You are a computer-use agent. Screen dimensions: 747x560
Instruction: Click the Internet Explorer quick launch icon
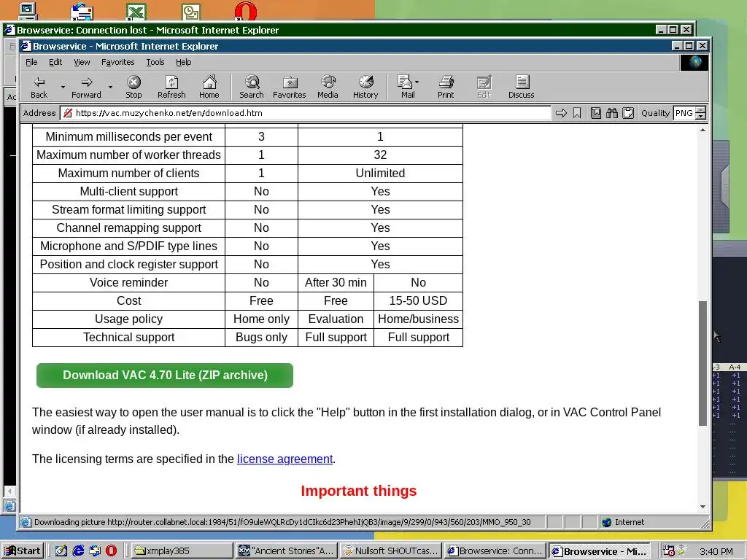click(78, 551)
